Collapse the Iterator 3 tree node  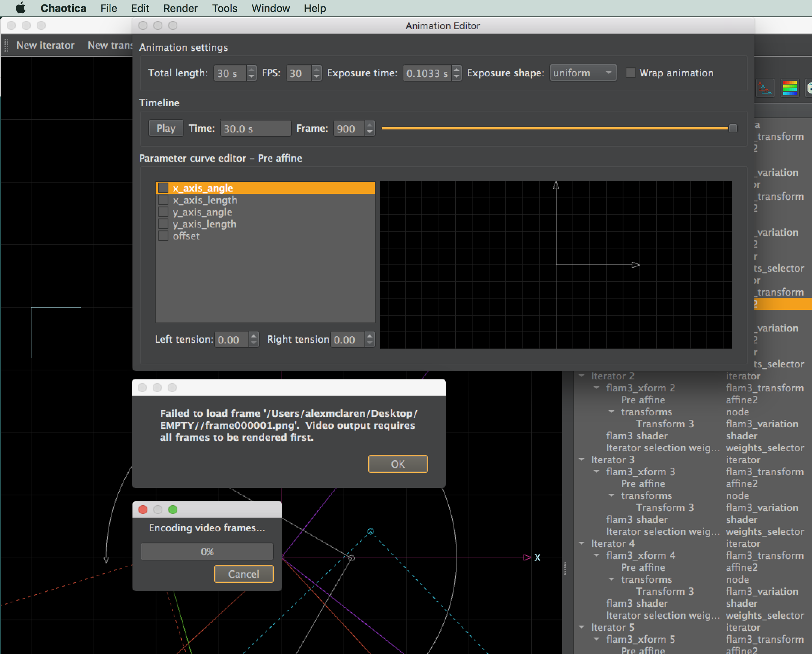[x=582, y=459]
